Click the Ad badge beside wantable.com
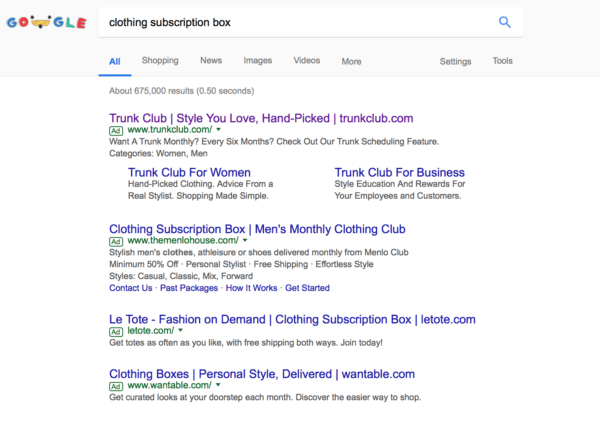Screen dimensions: 600x422 [116, 386]
